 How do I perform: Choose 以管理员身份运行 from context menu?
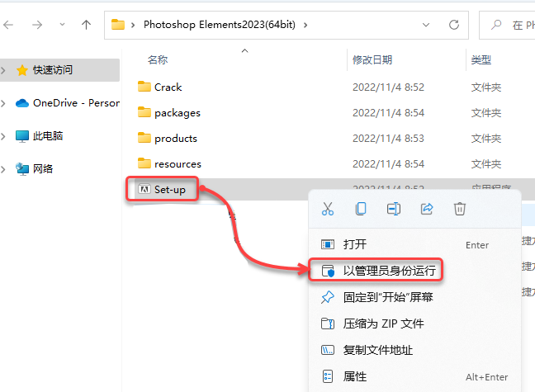tap(414, 270)
